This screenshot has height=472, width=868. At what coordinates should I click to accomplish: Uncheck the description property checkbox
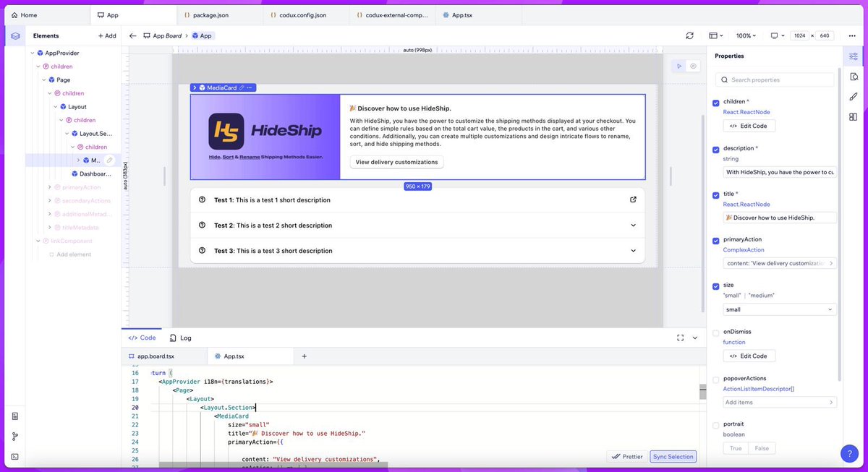(x=716, y=150)
